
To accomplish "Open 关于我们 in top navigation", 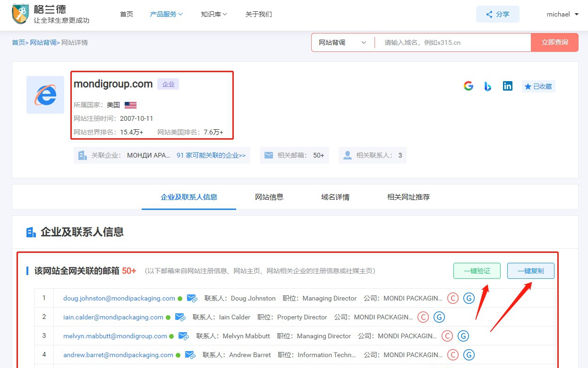I will [259, 14].
